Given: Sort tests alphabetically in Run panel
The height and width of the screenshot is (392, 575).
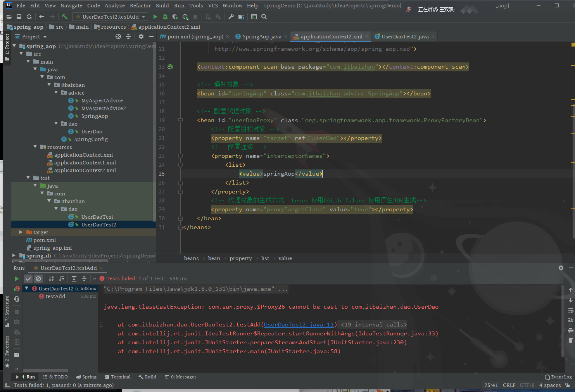Looking at the screenshot, I should [x=51, y=279].
